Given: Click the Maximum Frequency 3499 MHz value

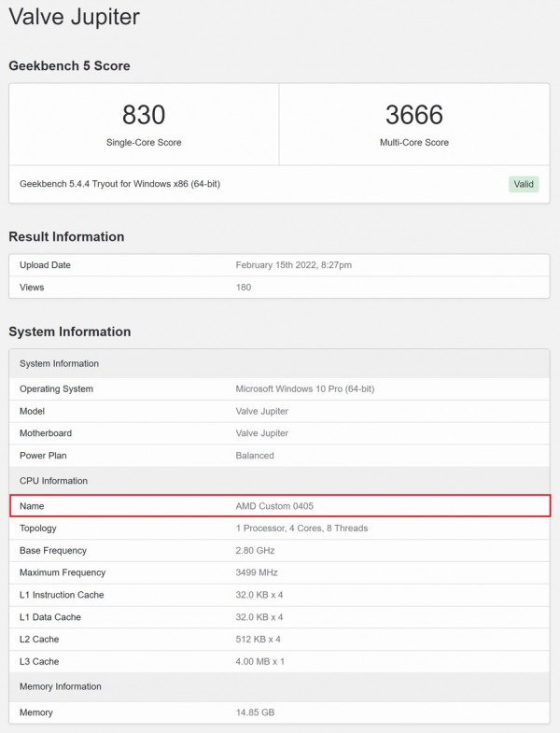Looking at the screenshot, I should point(256,572).
